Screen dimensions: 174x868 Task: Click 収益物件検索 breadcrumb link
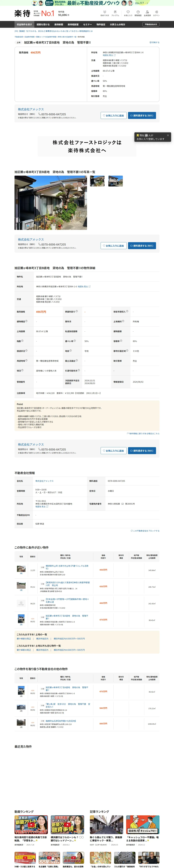[29, 37]
